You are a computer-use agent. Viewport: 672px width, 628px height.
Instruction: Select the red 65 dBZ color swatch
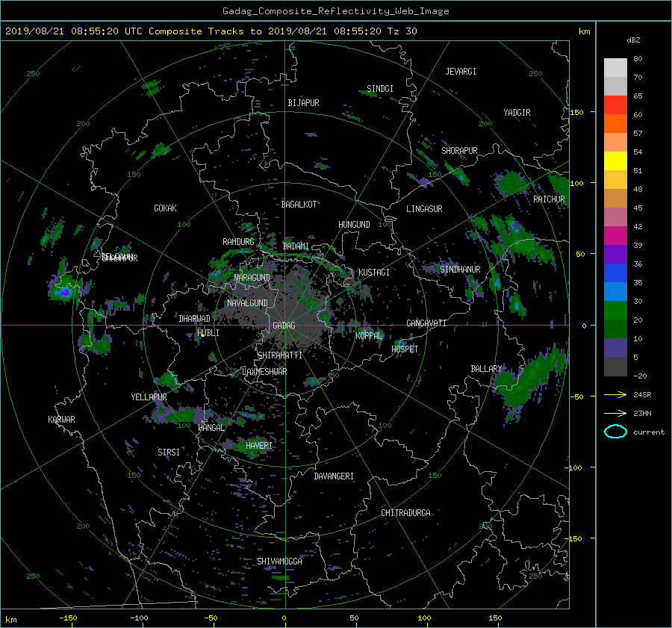pyautogui.click(x=615, y=105)
